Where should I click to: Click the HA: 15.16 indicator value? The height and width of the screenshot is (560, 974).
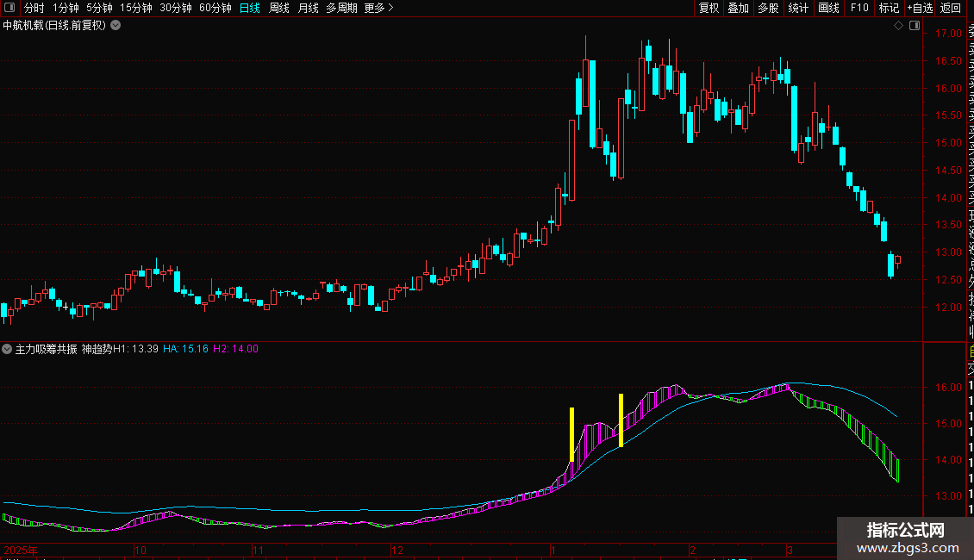tap(185, 349)
